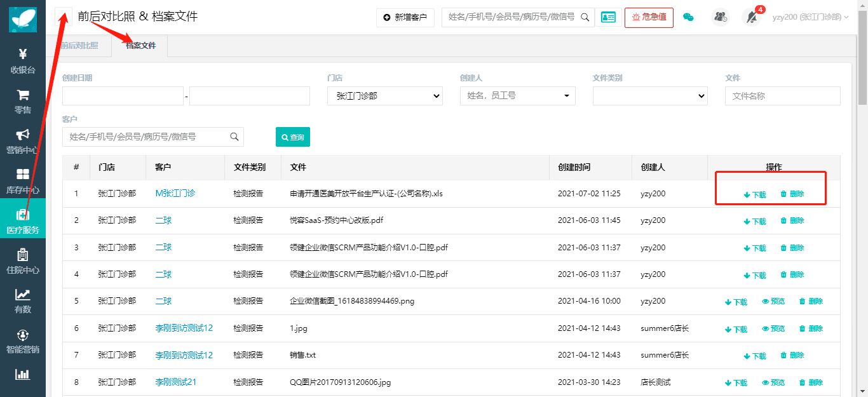Select the 档案文件 tab
The width and height of the screenshot is (868, 397).
[140, 46]
